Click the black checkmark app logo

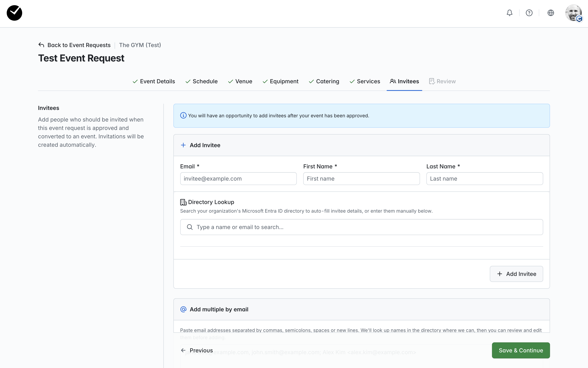click(x=14, y=13)
